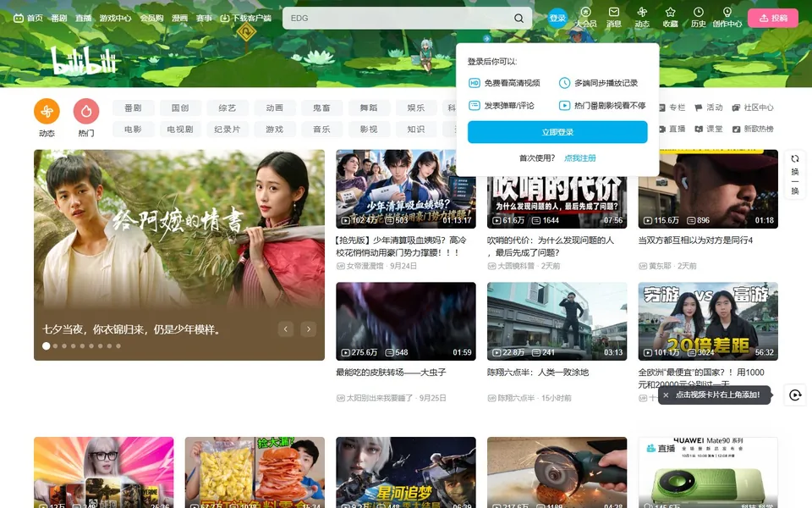Open 专栏 link with icon
Viewport: 812px width, 508px height.
coord(672,108)
